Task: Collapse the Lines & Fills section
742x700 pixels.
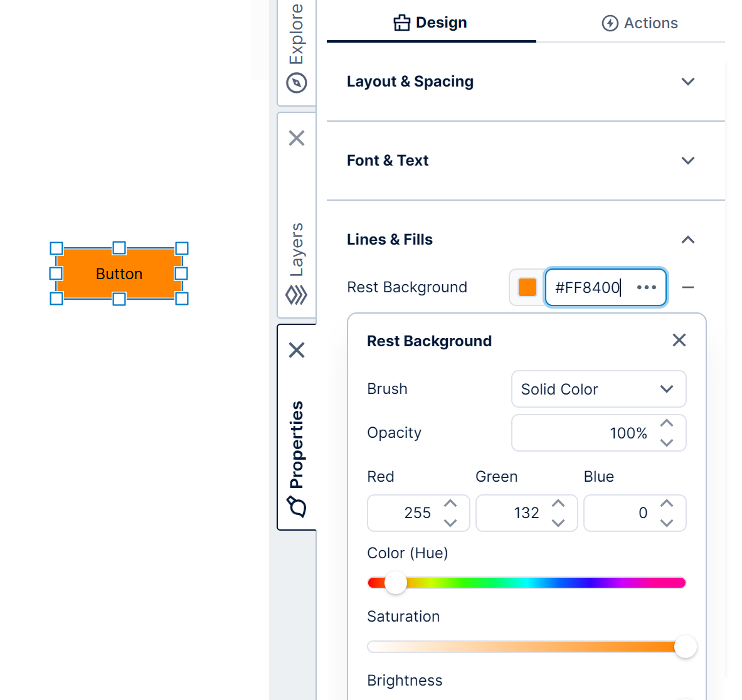Action: point(688,240)
